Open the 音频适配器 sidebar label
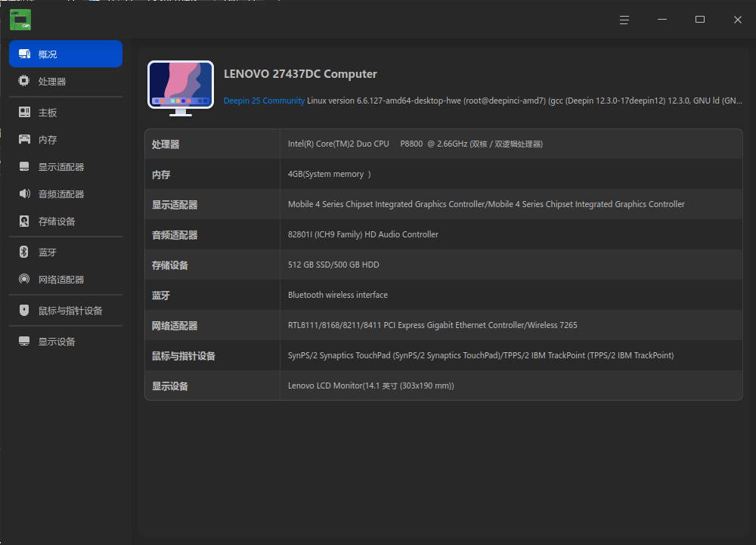 pos(61,194)
